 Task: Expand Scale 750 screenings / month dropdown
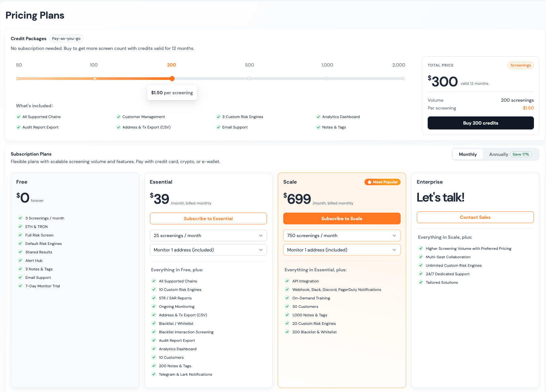click(x=342, y=235)
